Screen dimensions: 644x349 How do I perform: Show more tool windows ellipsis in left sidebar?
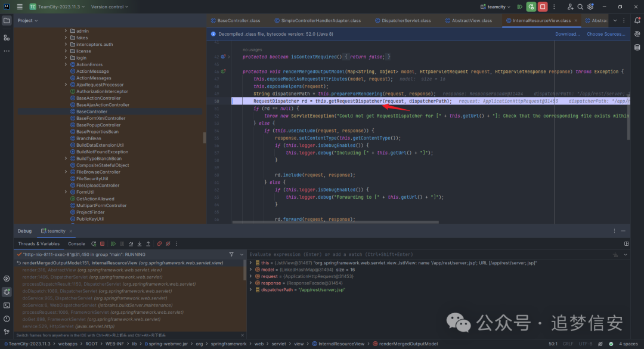point(7,51)
